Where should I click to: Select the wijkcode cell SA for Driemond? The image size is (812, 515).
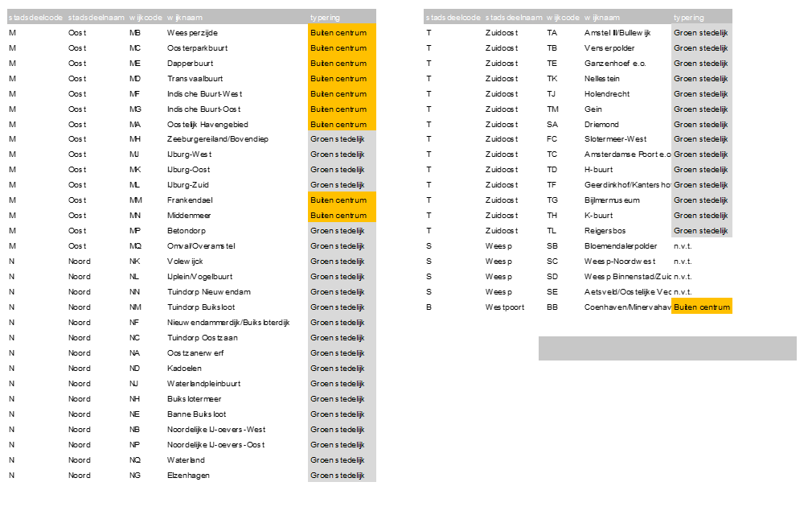click(552, 125)
